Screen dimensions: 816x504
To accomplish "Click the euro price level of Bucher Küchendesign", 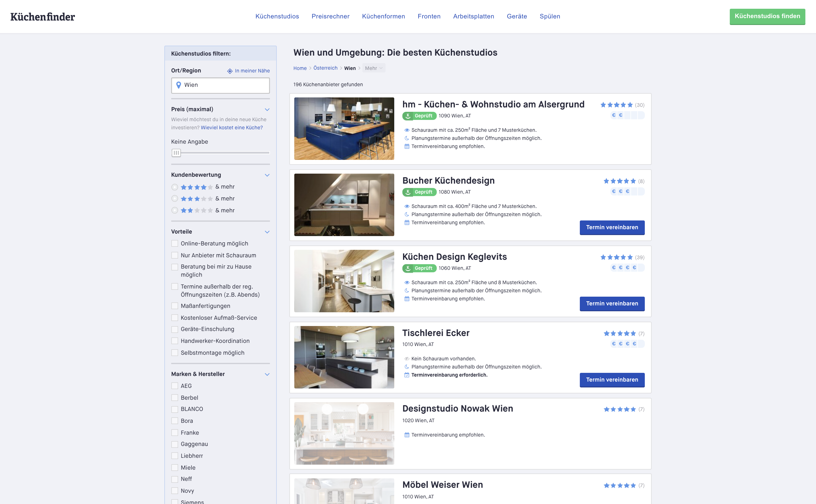I will coord(627,191).
